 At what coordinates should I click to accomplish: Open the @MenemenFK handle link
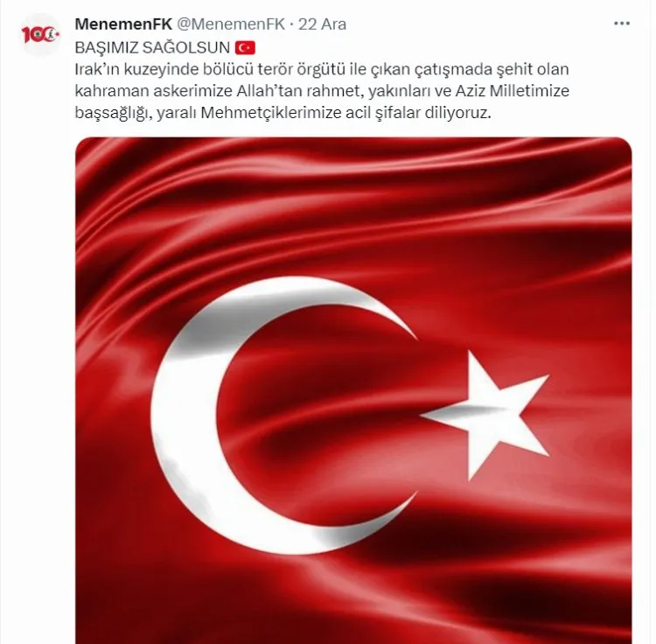[231, 24]
